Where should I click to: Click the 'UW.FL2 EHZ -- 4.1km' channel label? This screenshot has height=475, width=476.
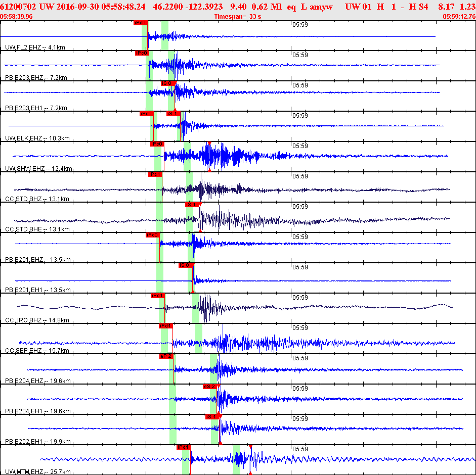(35, 47)
